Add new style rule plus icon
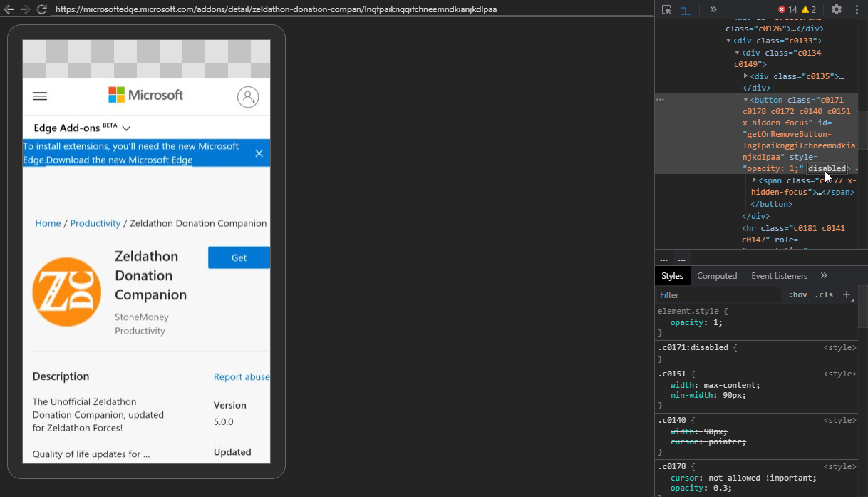 pos(847,294)
